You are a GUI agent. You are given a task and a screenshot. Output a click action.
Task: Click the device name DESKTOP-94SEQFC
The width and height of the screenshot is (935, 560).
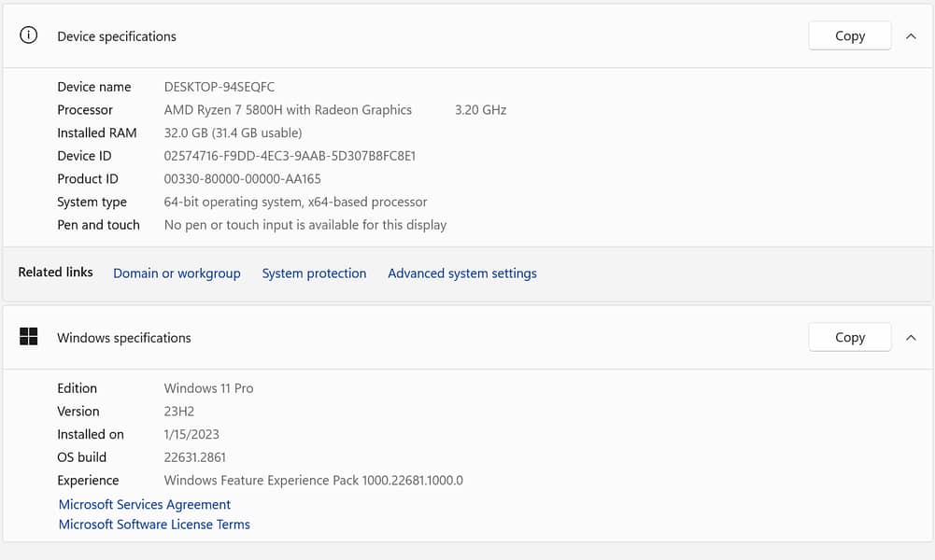click(x=220, y=87)
